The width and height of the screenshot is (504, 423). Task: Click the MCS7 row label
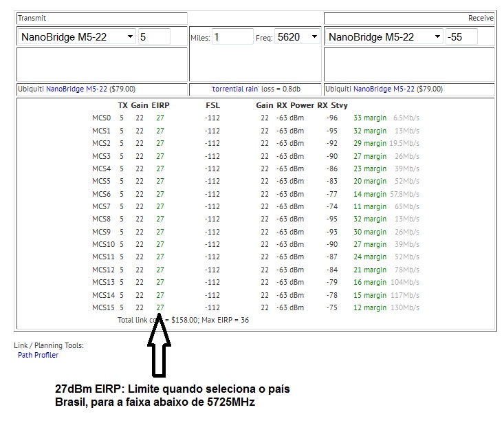coord(101,206)
